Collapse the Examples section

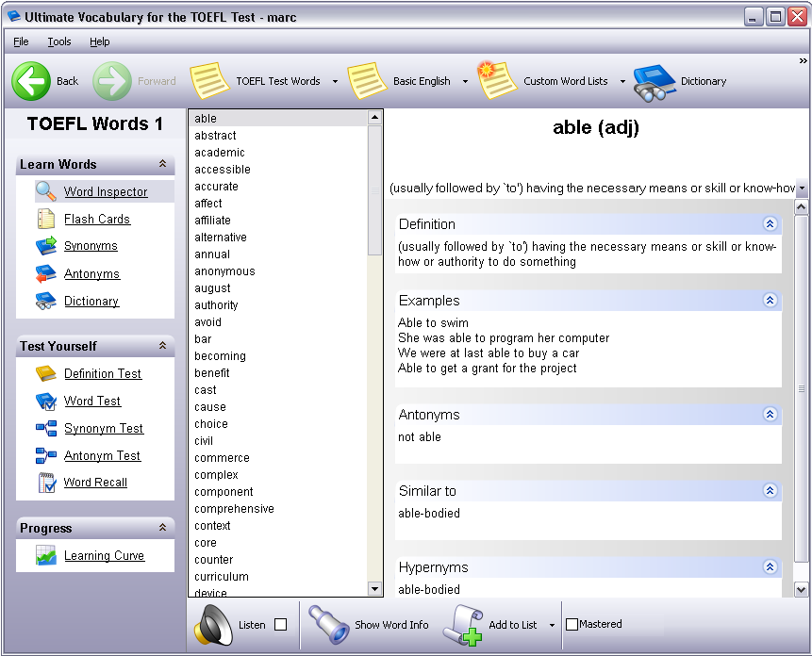pos(771,300)
